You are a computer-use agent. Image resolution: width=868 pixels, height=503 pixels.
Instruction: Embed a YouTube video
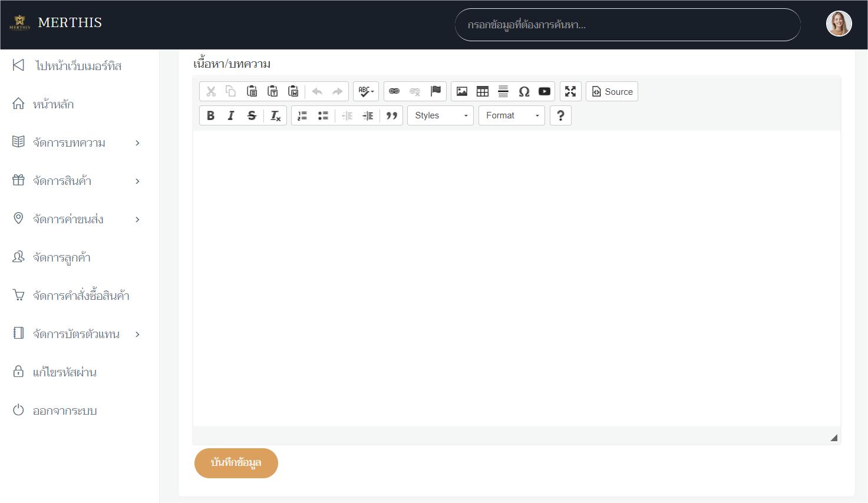click(544, 91)
